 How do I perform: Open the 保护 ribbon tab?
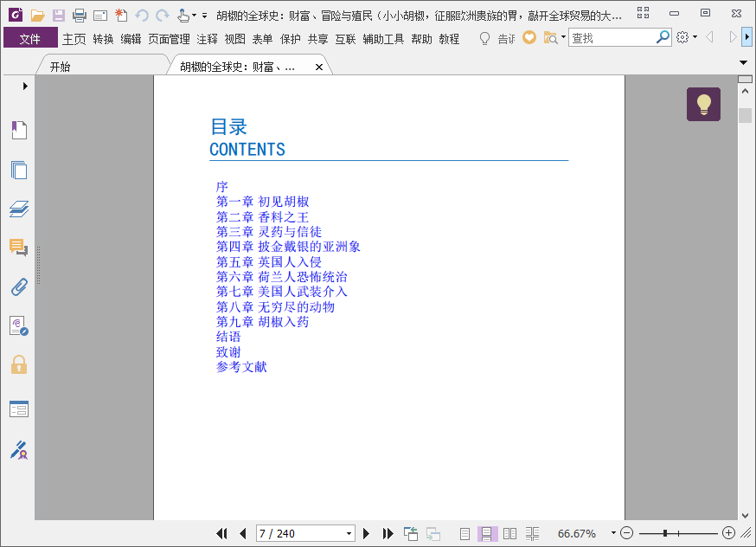(291, 39)
